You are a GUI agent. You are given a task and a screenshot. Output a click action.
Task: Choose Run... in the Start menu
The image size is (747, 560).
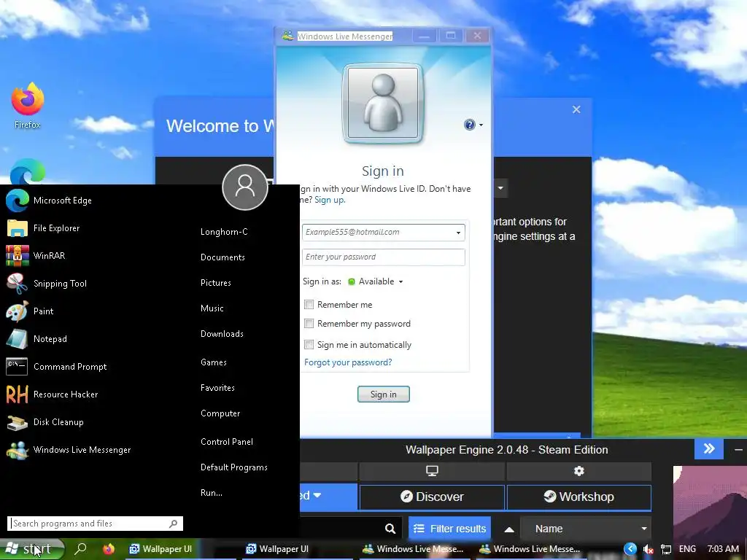211,493
